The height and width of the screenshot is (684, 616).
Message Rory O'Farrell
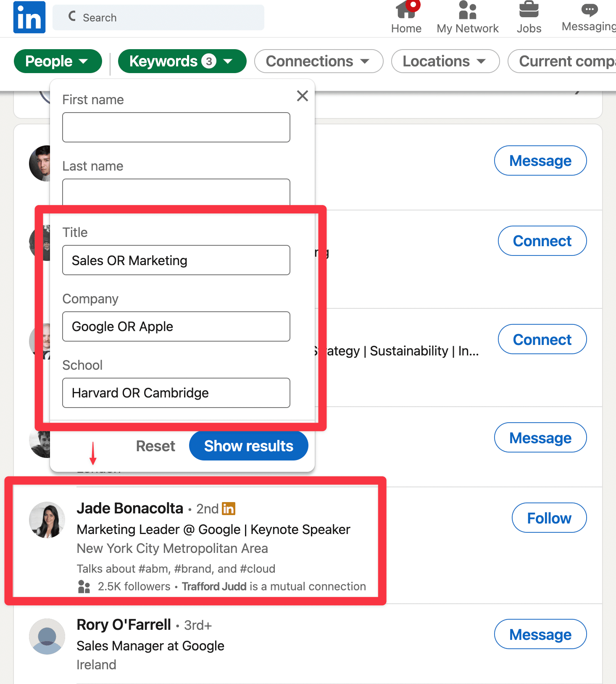540,634
